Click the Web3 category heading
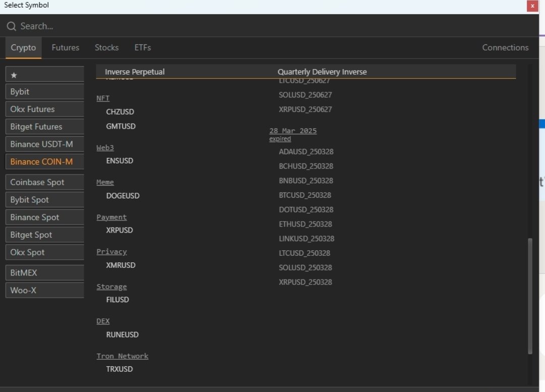Screen dimensions: 545x392 pyautogui.click(x=105, y=148)
